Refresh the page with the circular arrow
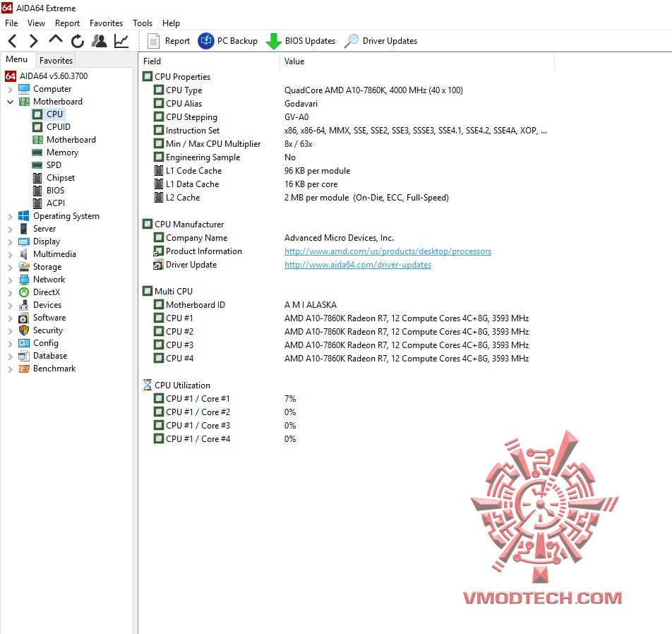 78,41
